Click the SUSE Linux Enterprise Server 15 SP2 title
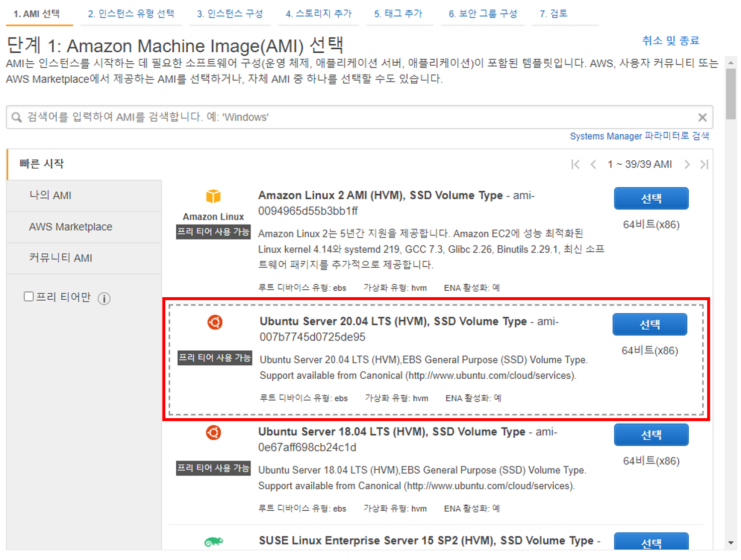The width and height of the screenshot is (741, 560). click(x=427, y=541)
